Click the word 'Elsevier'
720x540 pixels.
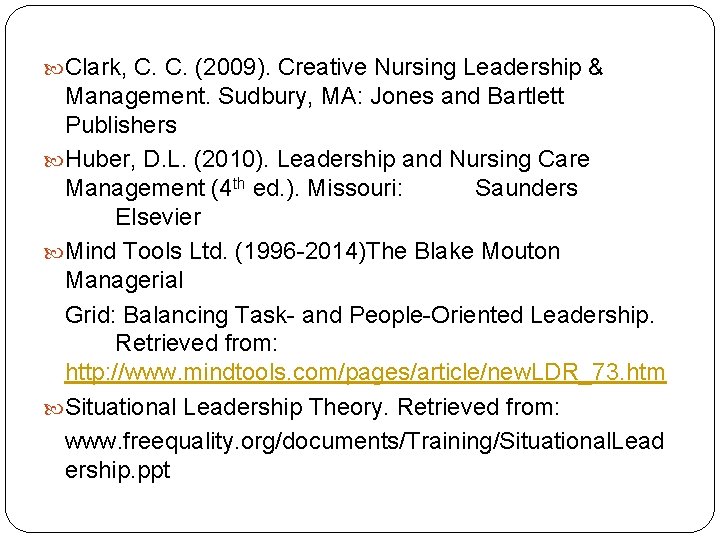[158, 217]
